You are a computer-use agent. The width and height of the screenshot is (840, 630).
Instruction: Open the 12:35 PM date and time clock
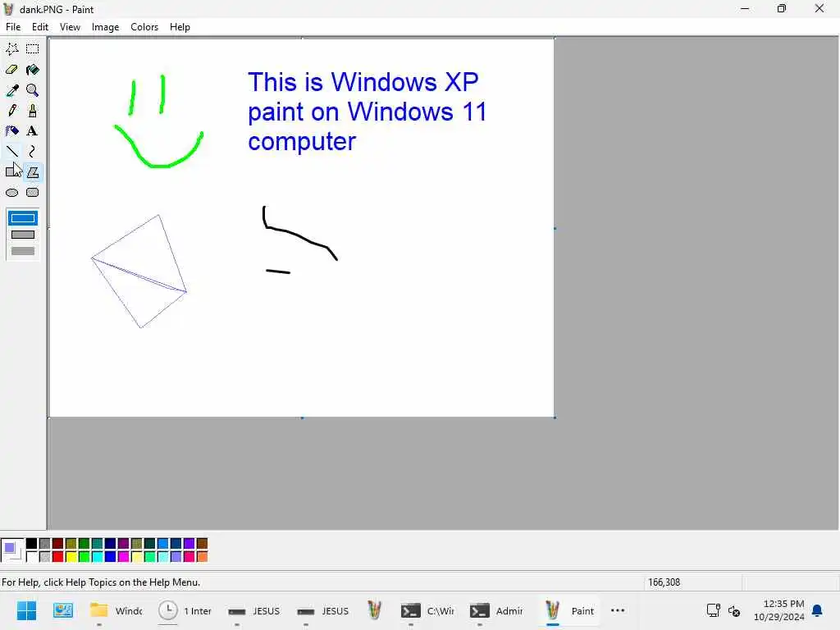779,610
